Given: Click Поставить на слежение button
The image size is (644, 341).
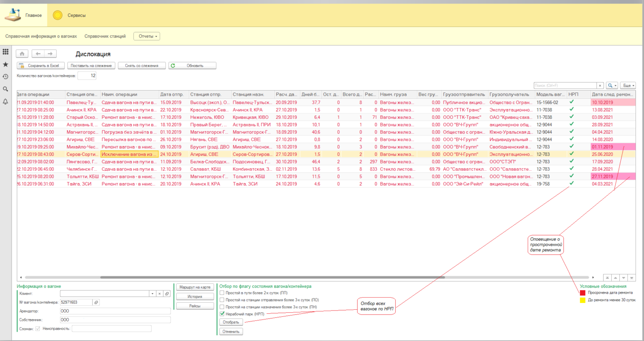Looking at the screenshot, I should pos(91,66).
